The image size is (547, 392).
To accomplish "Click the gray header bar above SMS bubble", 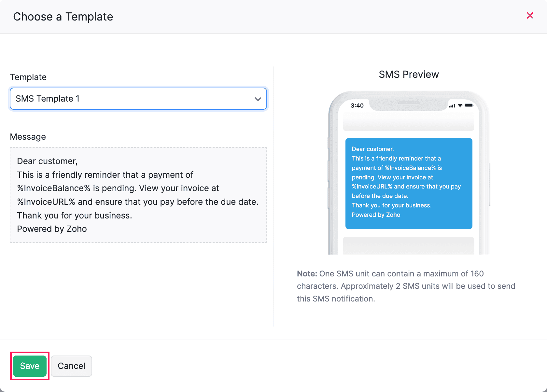I will coord(409,124).
